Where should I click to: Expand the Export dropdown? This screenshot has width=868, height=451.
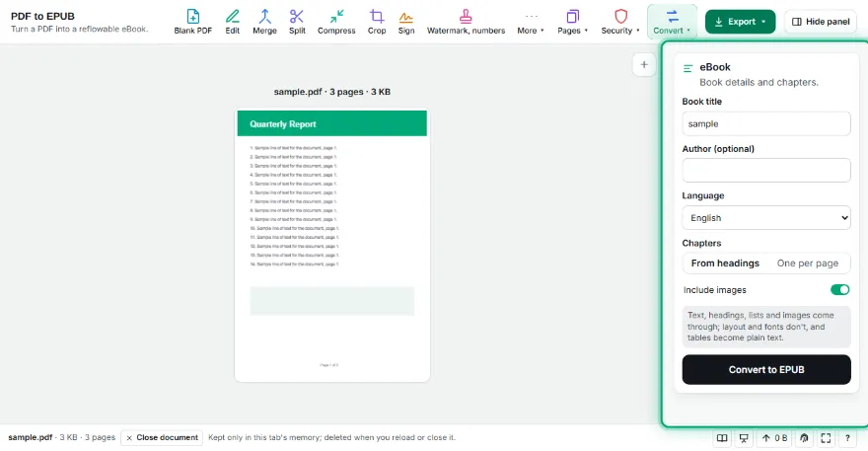pyautogui.click(x=740, y=22)
